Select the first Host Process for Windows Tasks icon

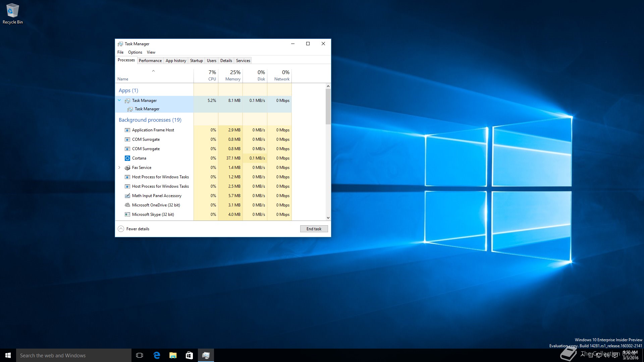pyautogui.click(x=127, y=177)
